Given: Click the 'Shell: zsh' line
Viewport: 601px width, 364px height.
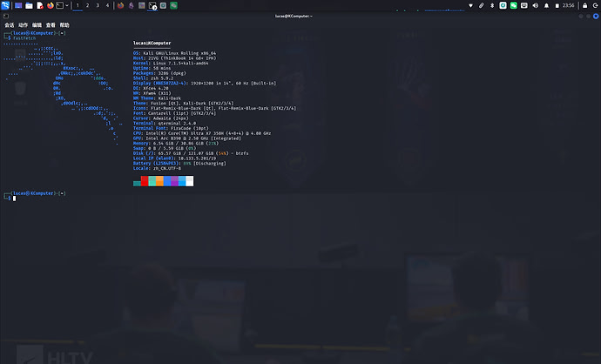Looking at the screenshot, I should (x=153, y=78).
